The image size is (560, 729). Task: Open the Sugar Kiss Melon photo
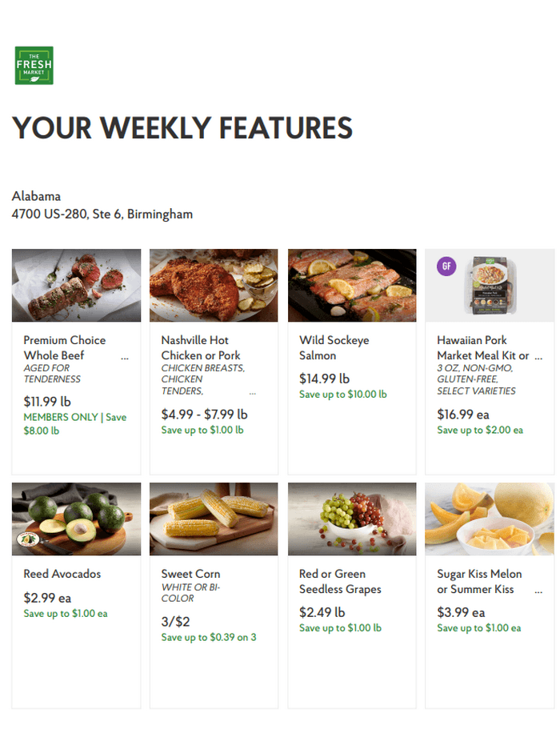tap(489, 519)
